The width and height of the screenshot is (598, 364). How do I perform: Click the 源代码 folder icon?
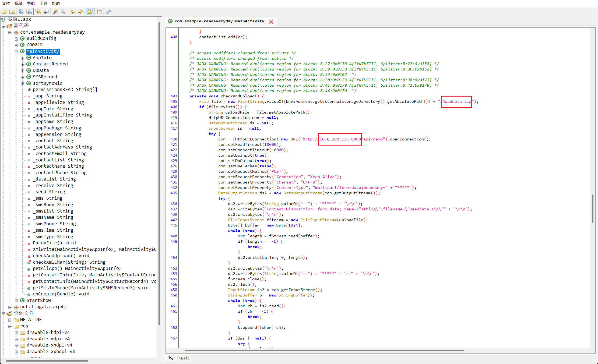(10, 26)
